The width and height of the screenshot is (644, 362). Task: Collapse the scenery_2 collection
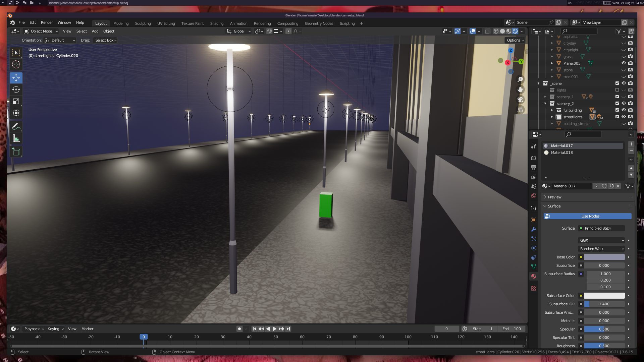click(x=545, y=104)
